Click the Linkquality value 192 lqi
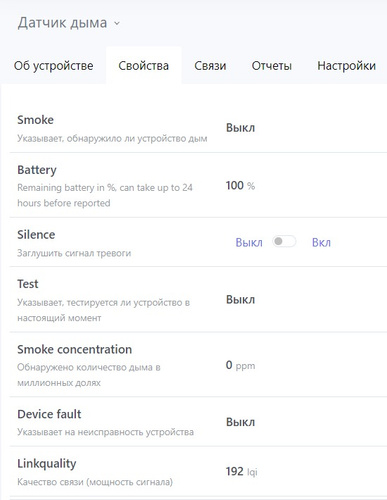The width and height of the screenshot is (387, 500). click(x=242, y=471)
